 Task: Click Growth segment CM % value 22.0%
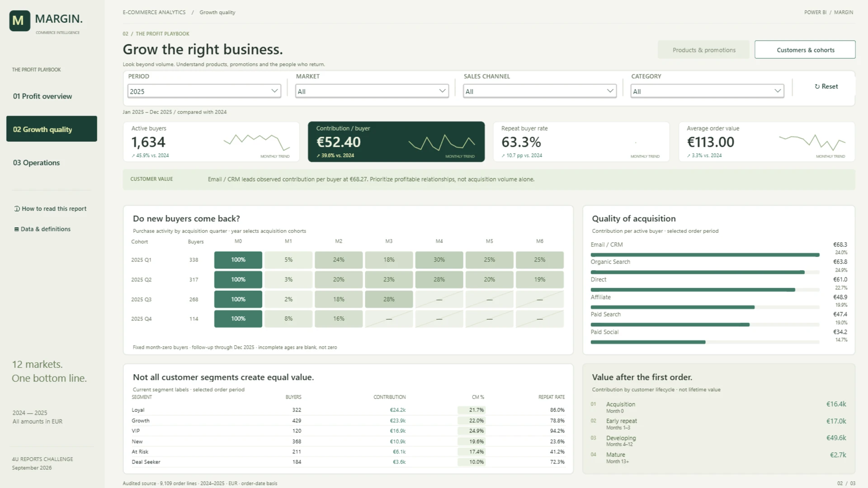point(476,421)
